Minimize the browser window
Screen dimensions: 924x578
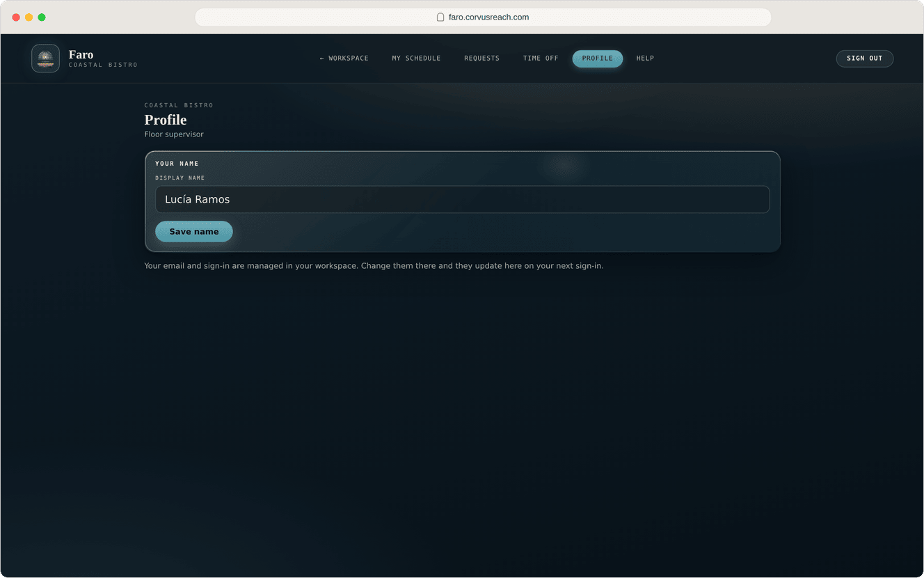29,17
